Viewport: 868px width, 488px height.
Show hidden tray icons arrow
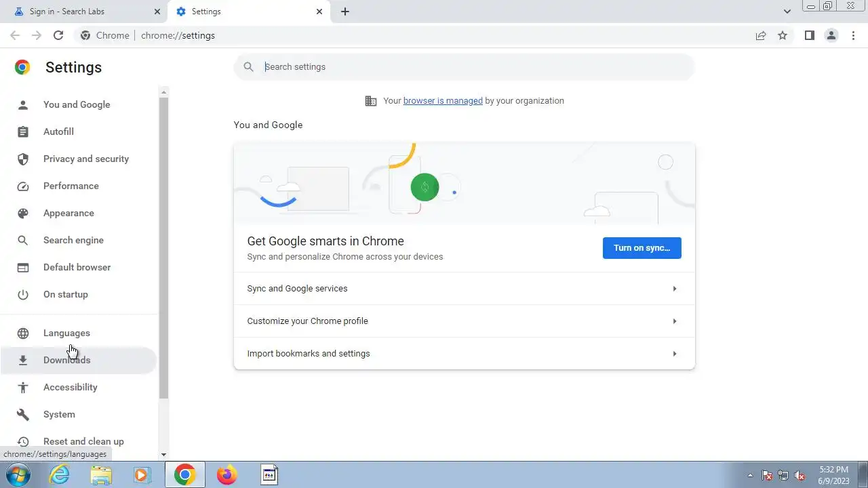(x=750, y=475)
